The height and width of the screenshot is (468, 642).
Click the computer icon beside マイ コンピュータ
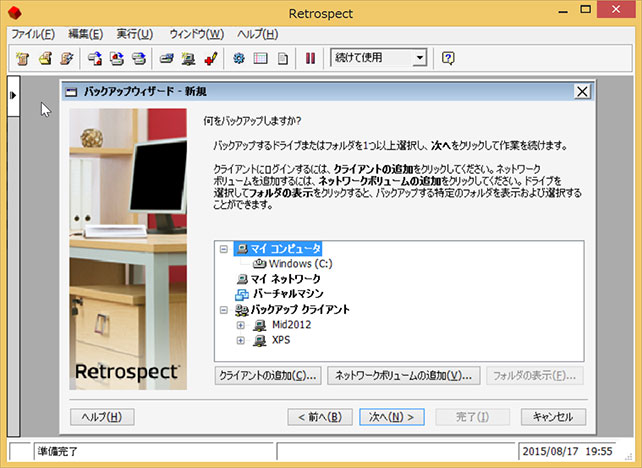(x=242, y=249)
